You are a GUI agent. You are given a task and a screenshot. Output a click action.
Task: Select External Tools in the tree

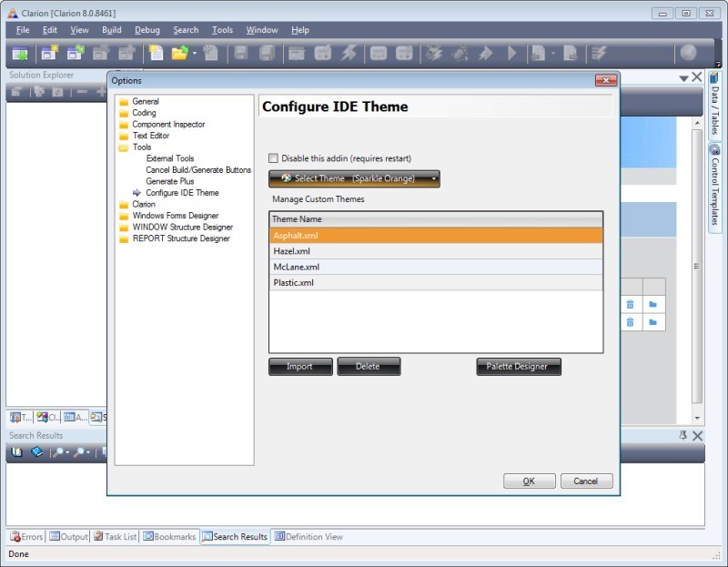[x=170, y=158]
